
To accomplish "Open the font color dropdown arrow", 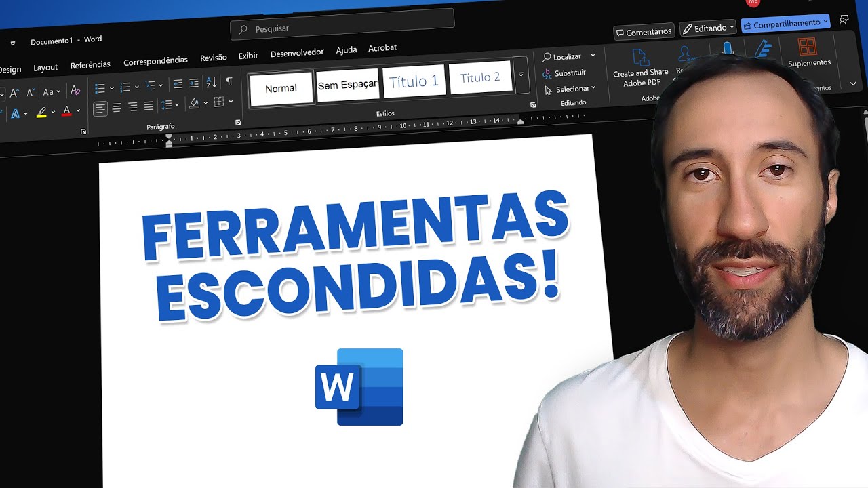I will click(78, 110).
